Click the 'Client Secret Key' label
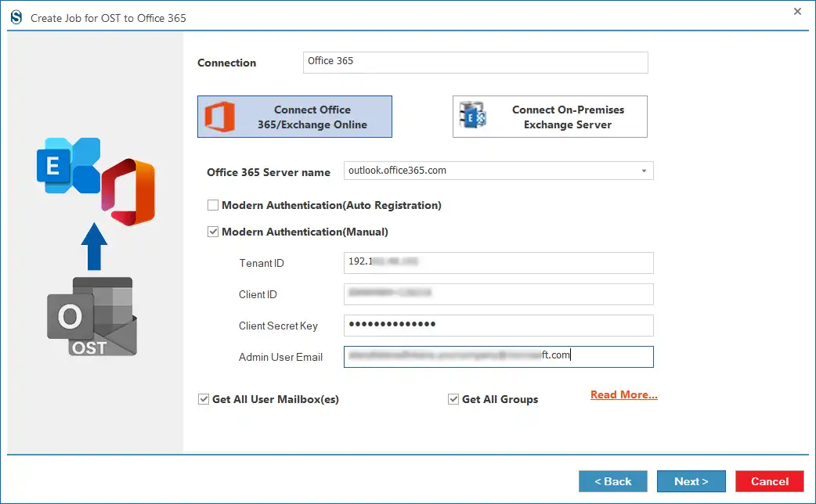816x504 pixels. (278, 326)
